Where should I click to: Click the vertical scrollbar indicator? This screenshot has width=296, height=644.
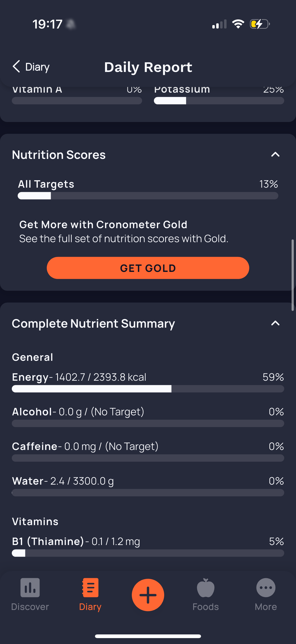click(293, 275)
